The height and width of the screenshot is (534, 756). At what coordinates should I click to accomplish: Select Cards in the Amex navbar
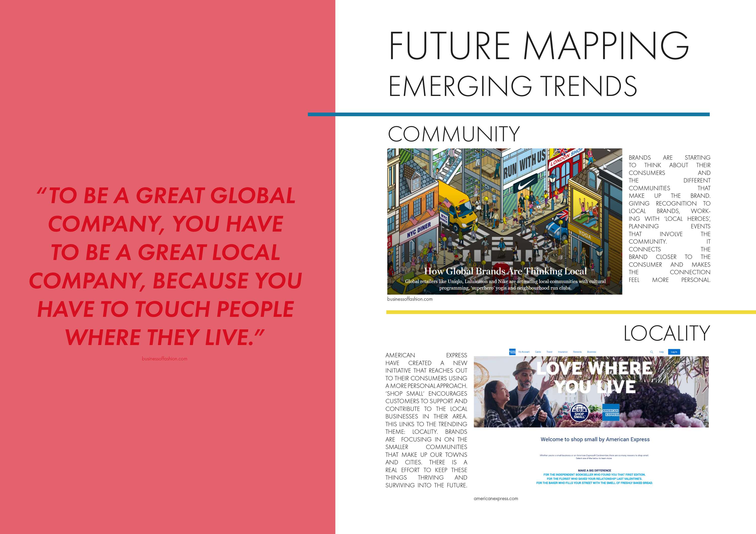(x=538, y=352)
